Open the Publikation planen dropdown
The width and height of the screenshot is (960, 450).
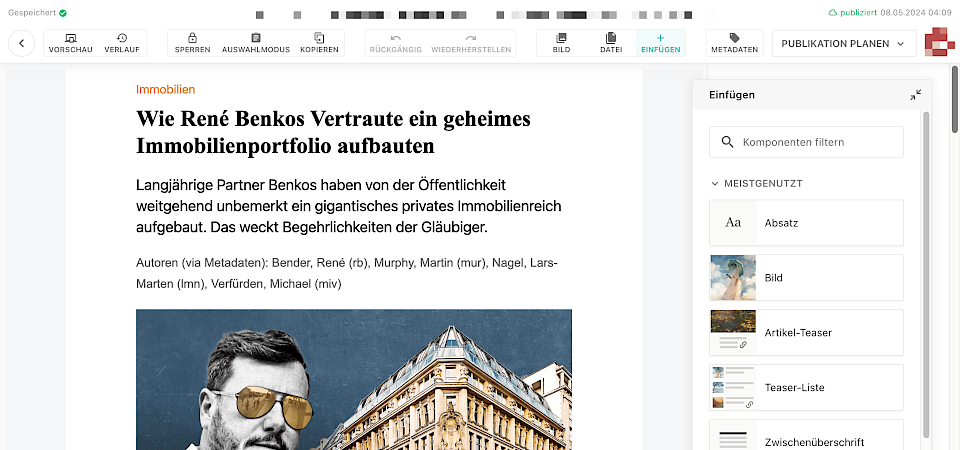pos(844,43)
